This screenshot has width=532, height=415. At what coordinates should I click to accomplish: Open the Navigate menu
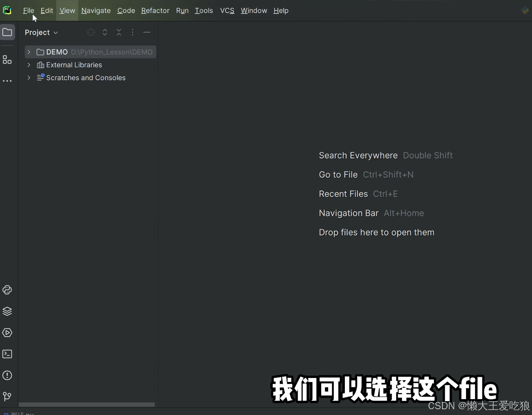coord(96,11)
